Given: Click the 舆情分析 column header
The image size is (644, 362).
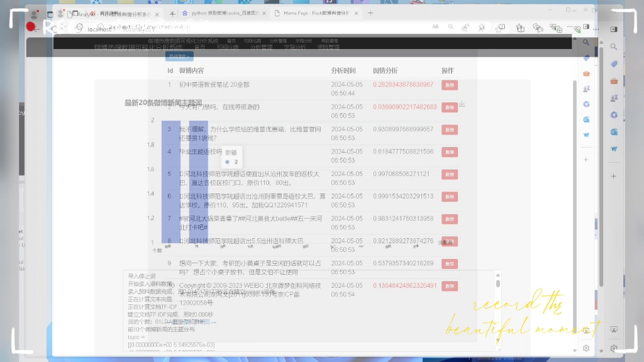Looking at the screenshot, I should (x=385, y=70).
